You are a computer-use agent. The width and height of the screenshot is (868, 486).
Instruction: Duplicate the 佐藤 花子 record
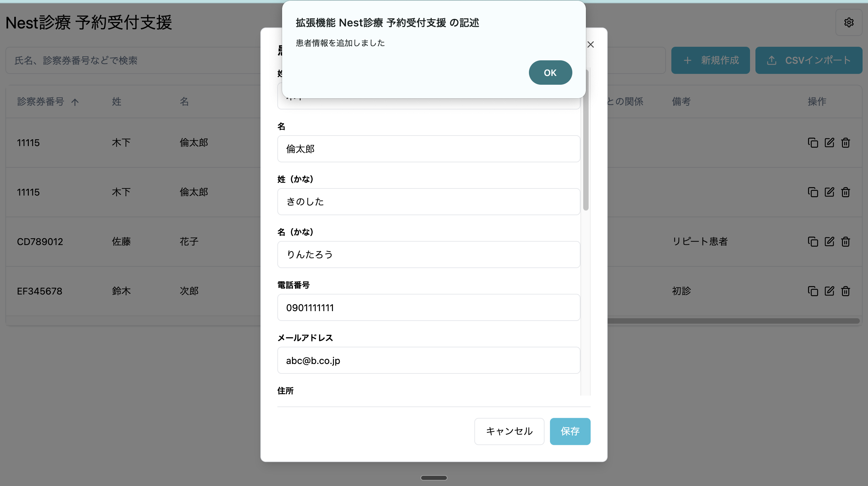pyautogui.click(x=813, y=242)
